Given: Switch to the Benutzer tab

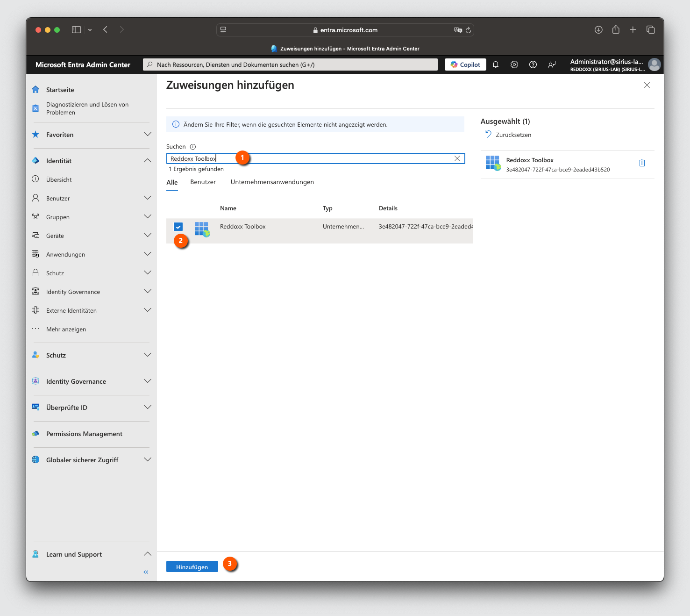Looking at the screenshot, I should (203, 182).
